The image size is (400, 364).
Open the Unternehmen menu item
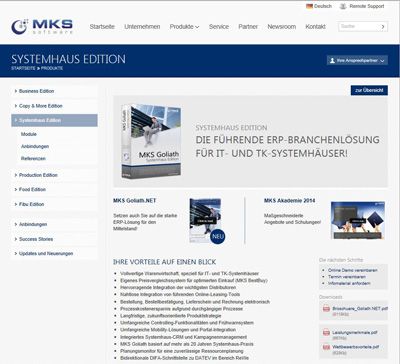point(142,27)
